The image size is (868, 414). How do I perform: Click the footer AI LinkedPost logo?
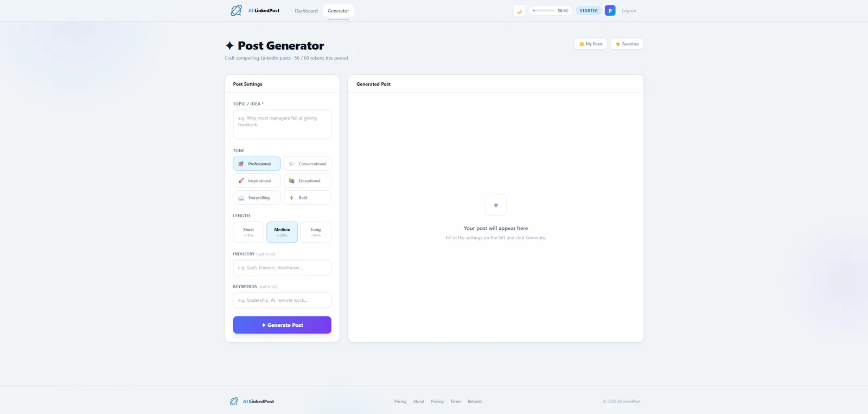(x=252, y=402)
